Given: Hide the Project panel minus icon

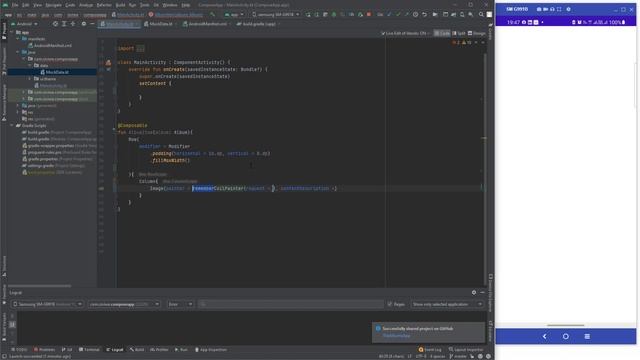Looking at the screenshot, I should [x=92, y=24].
